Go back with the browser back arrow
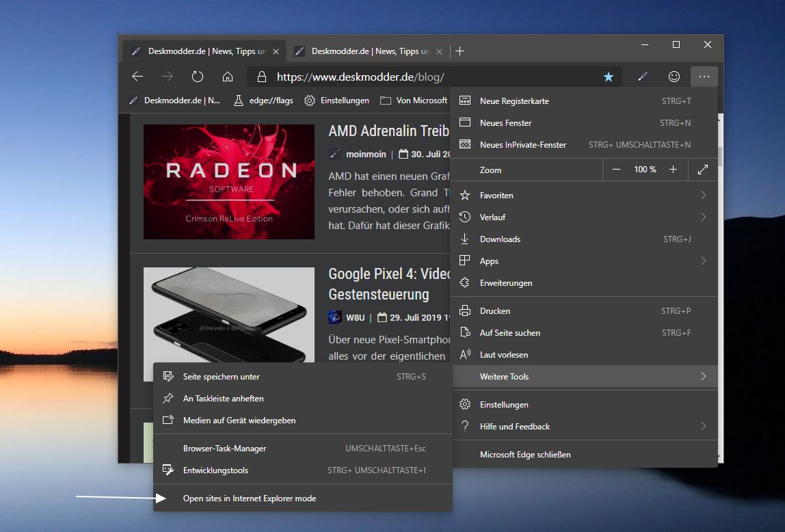Screen dimensions: 785x532 [137, 77]
